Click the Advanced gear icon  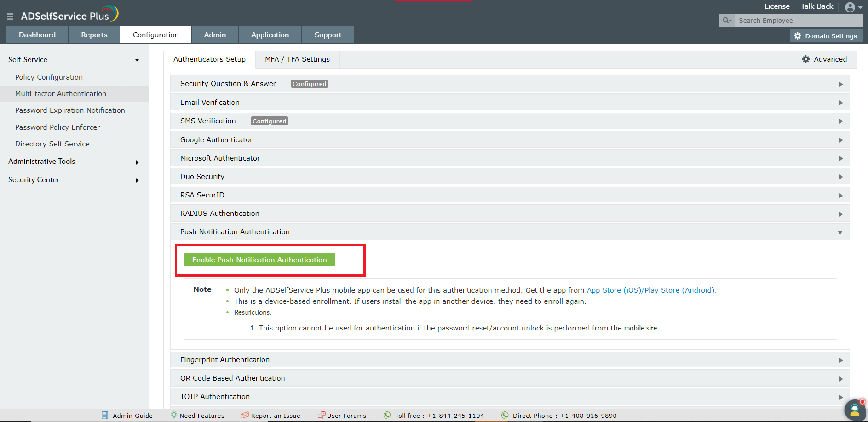point(806,59)
